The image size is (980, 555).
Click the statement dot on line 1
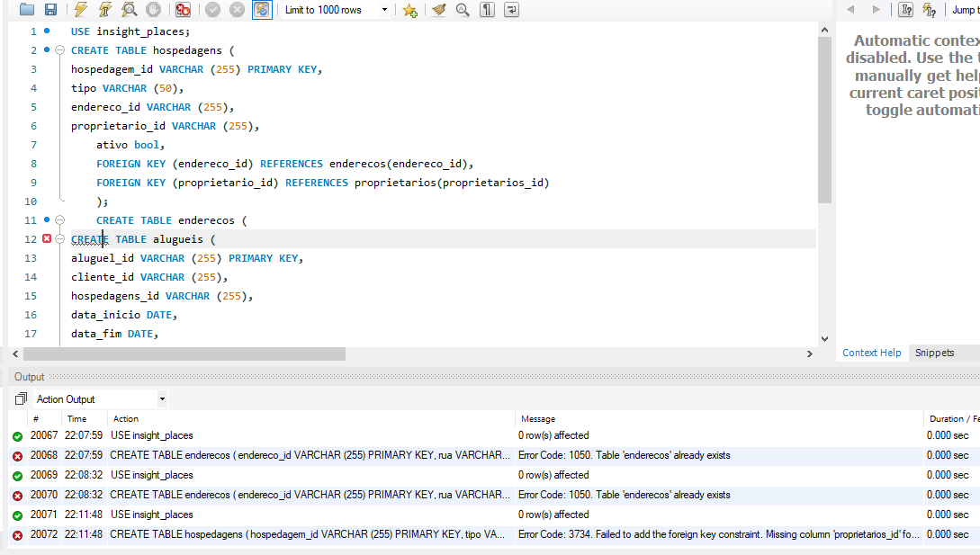(47, 31)
